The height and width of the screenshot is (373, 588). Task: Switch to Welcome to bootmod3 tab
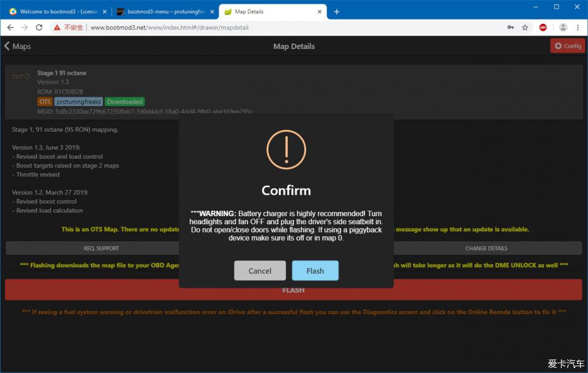54,12
